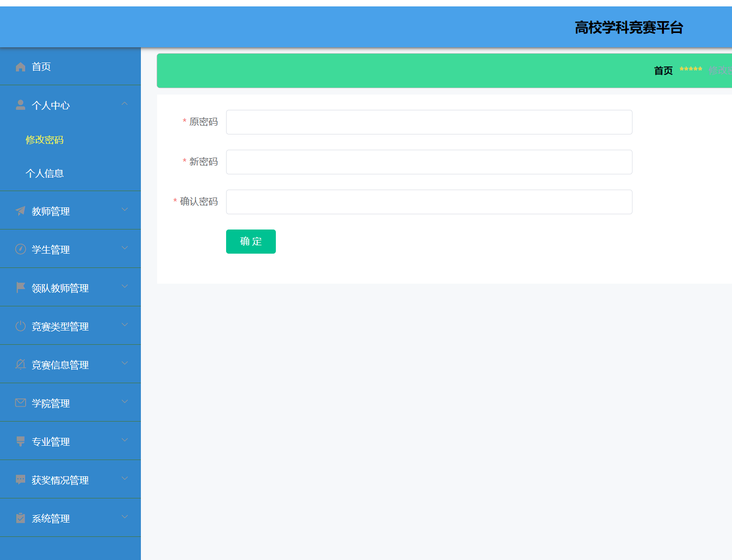Image resolution: width=732 pixels, height=560 pixels.
Task: Click the power icon for 竞赛类型管理
Action: click(x=20, y=326)
